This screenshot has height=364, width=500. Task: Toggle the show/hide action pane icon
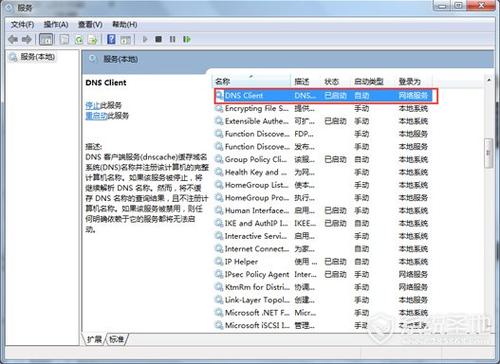pos(125,40)
